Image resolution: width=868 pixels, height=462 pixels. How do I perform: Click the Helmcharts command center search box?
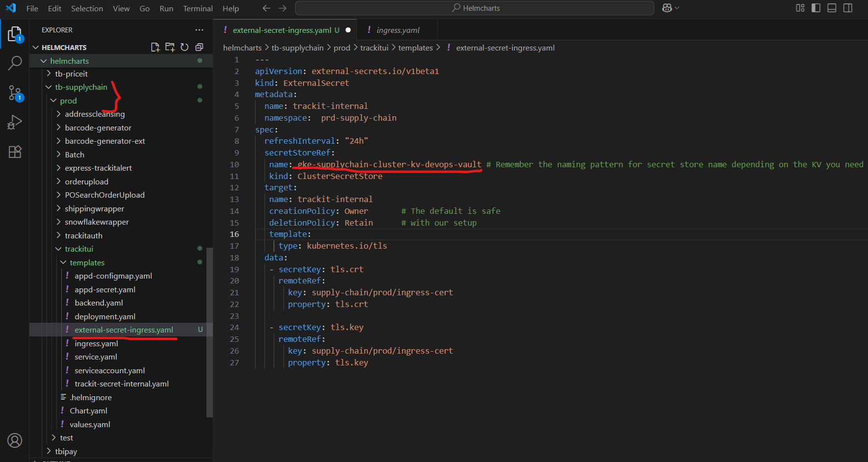[x=475, y=8]
